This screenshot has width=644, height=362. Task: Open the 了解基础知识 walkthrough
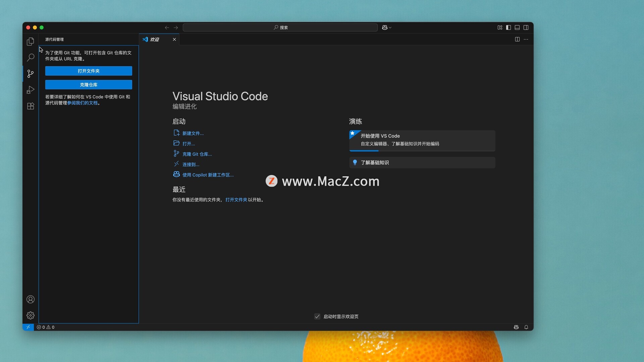click(422, 163)
